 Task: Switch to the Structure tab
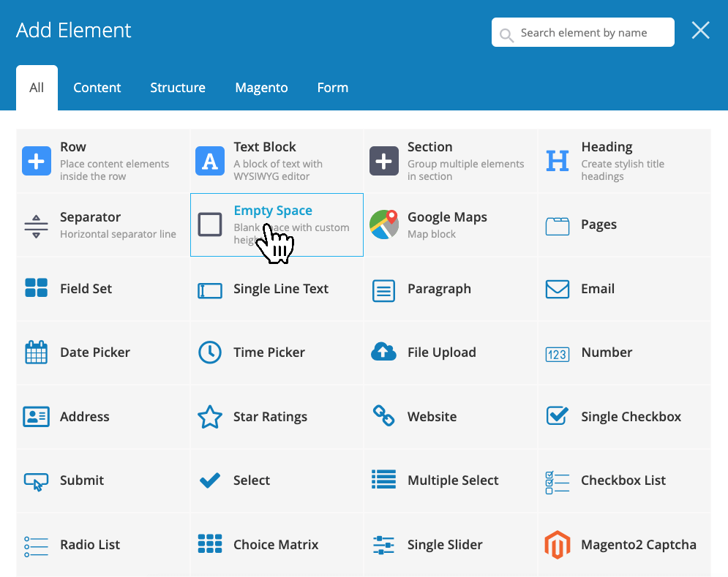178,87
